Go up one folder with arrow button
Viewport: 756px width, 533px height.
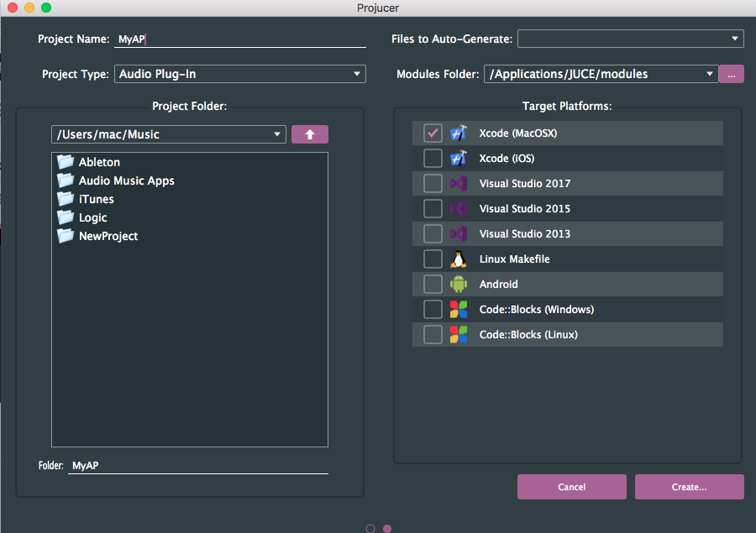[x=309, y=134]
